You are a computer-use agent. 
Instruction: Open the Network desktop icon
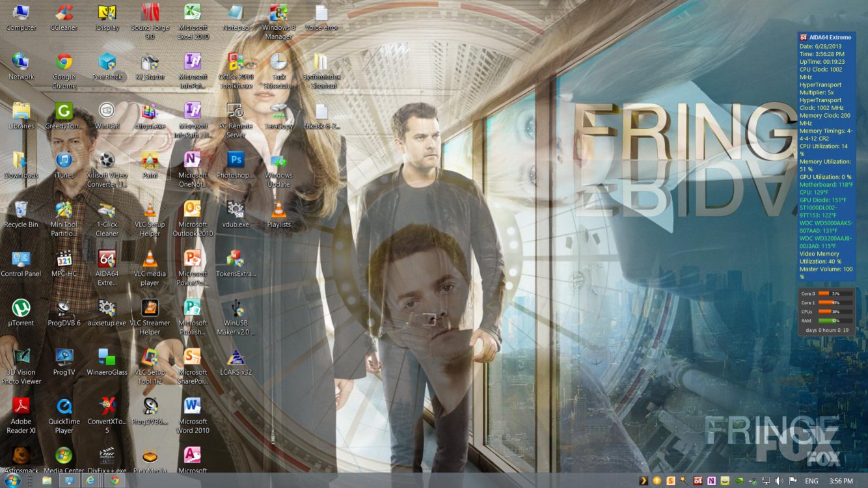(x=21, y=66)
